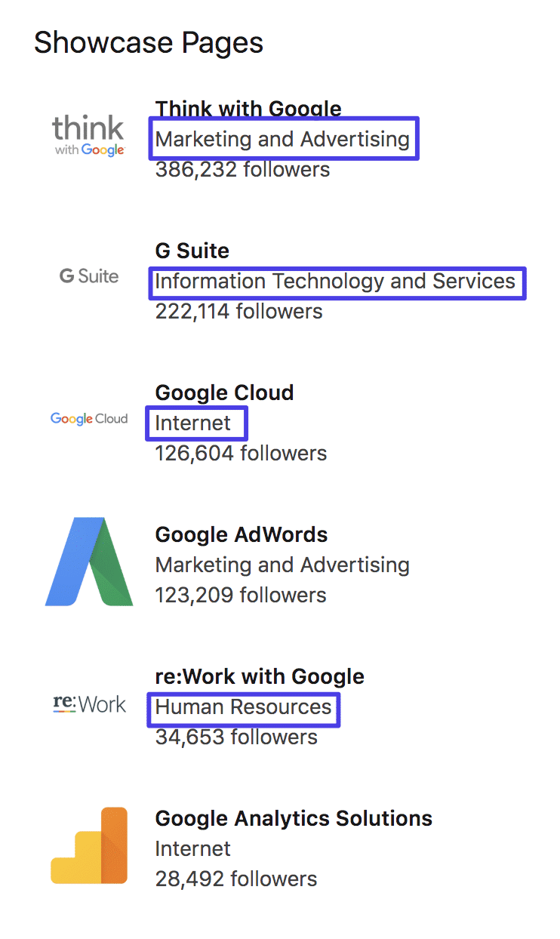Click the re:Work with Google logo
The height and width of the screenshot is (939, 560).
(88, 703)
